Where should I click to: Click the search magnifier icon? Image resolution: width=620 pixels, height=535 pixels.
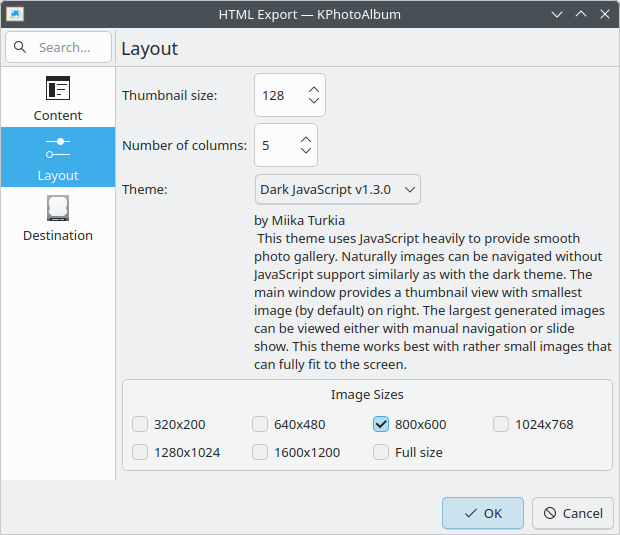[21, 47]
